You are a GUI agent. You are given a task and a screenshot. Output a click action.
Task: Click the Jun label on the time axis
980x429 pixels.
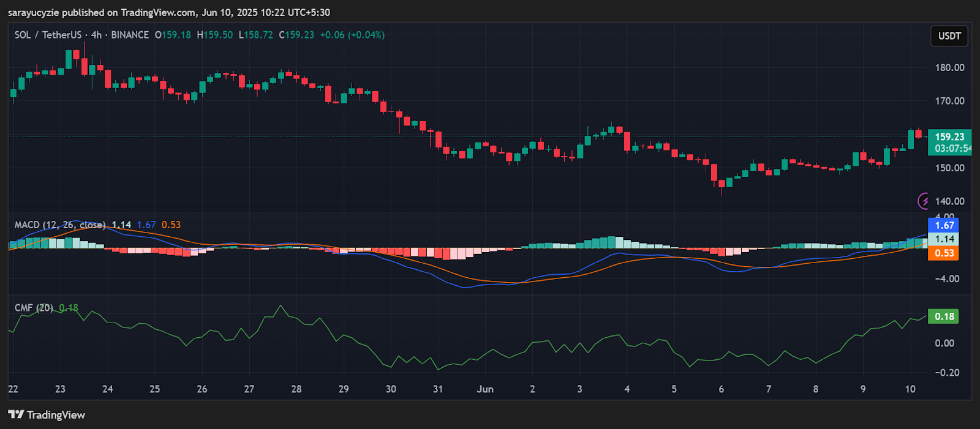[x=485, y=389]
